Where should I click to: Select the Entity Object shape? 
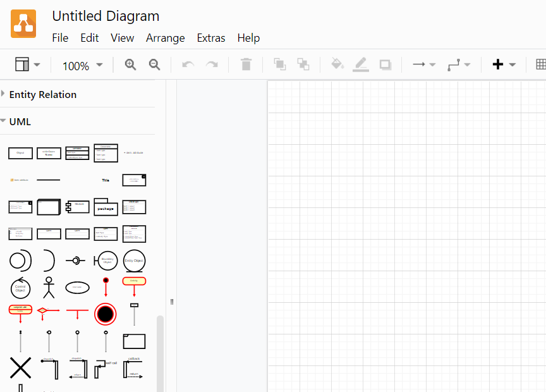134,260
